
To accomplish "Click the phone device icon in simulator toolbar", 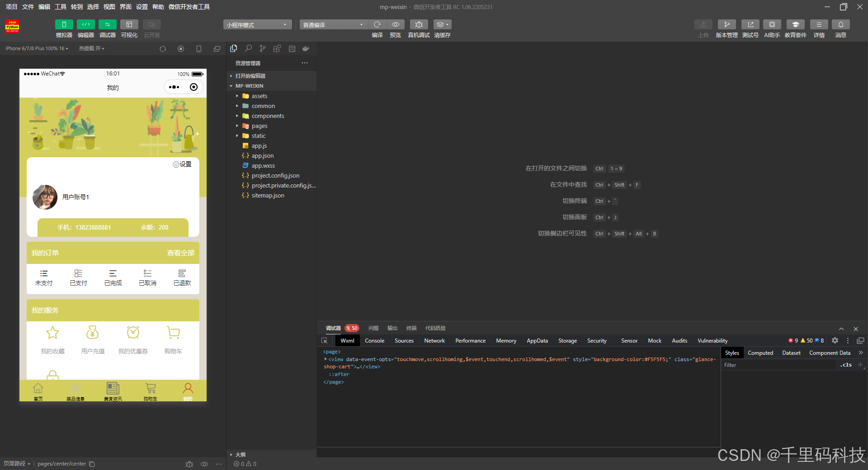I will pyautogui.click(x=199, y=49).
